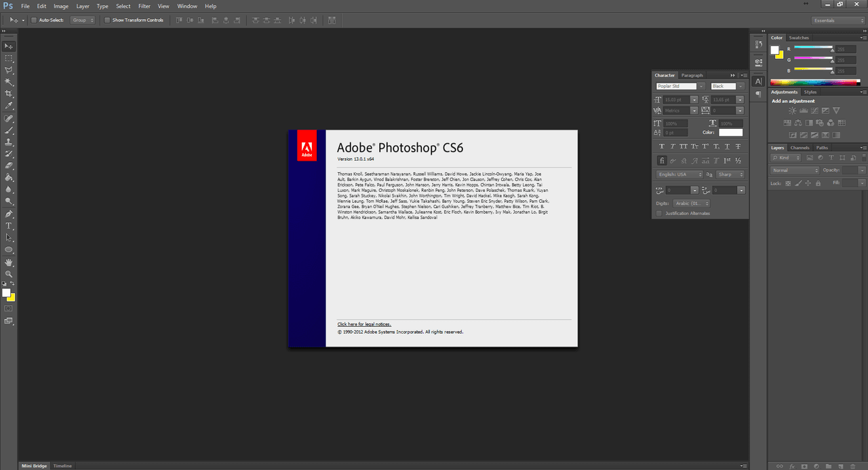The height and width of the screenshot is (470, 868).
Task: Select the Rectangular Marquee tool
Action: click(9, 58)
